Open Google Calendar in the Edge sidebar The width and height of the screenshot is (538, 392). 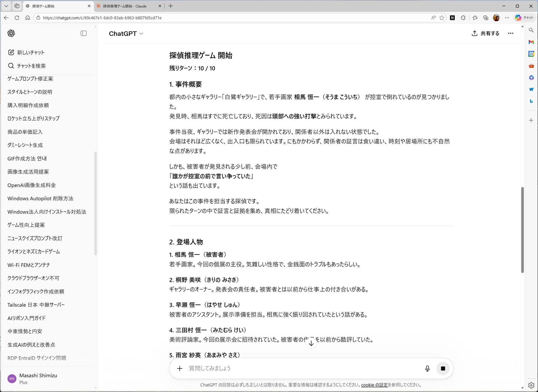tap(531, 54)
